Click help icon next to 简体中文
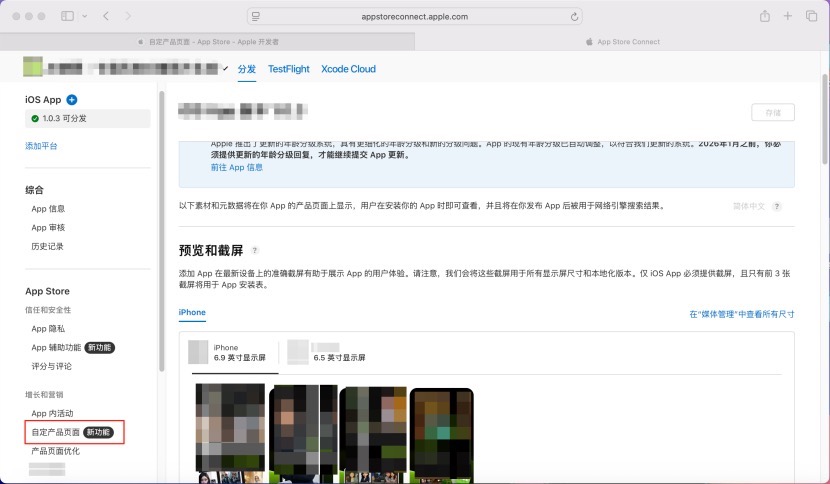Viewport: 830px width, 484px height. pyautogui.click(x=777, y=207)
